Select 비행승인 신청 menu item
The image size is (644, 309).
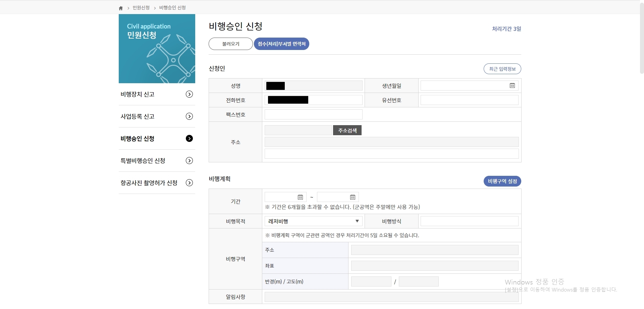pyautogui.click(x=157, y=139)
